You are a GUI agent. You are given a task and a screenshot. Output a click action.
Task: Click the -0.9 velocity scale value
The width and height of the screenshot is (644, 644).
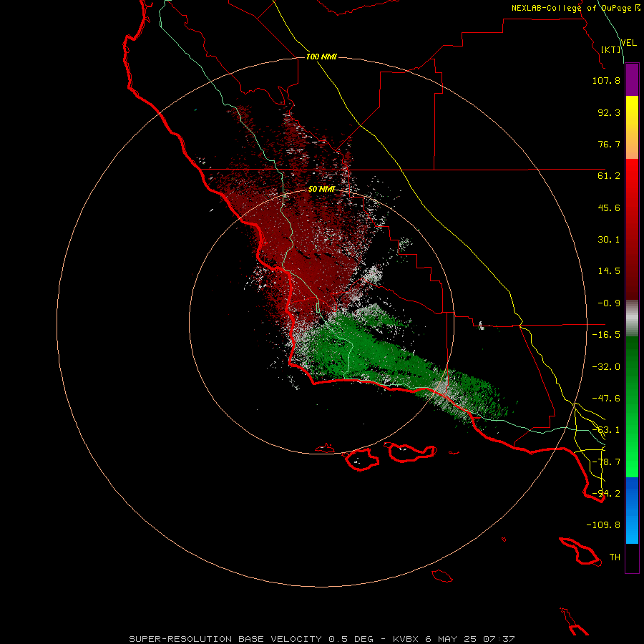tap(609, 303)
